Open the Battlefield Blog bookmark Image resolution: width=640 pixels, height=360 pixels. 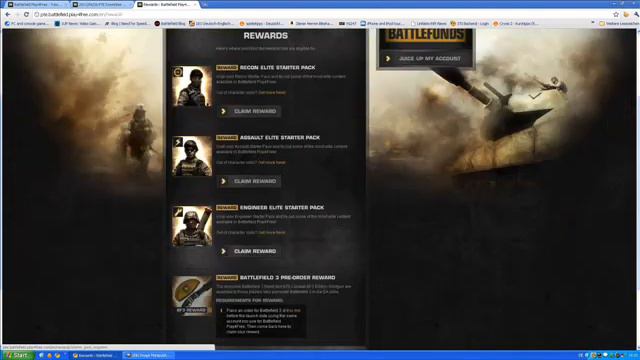[170, 24]
